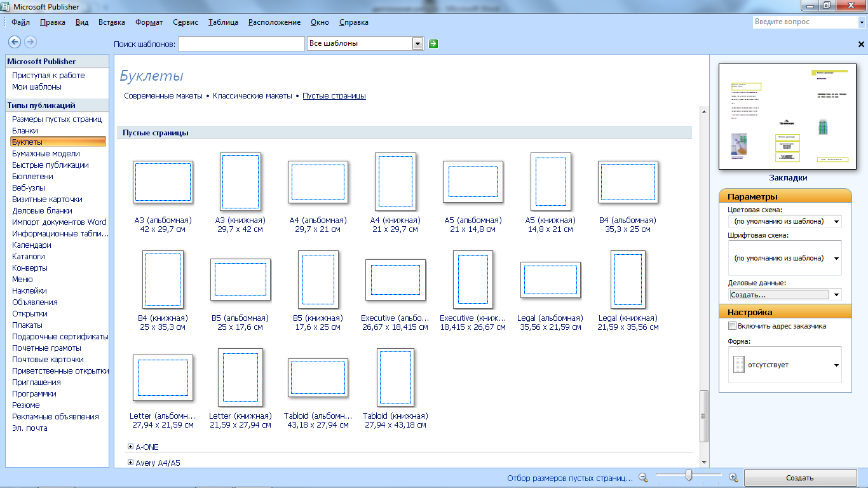Screen dimensions: 868x488
Task: Open the Форма dropdown showing 'отсутствует'
Action: tap(836, 365)
